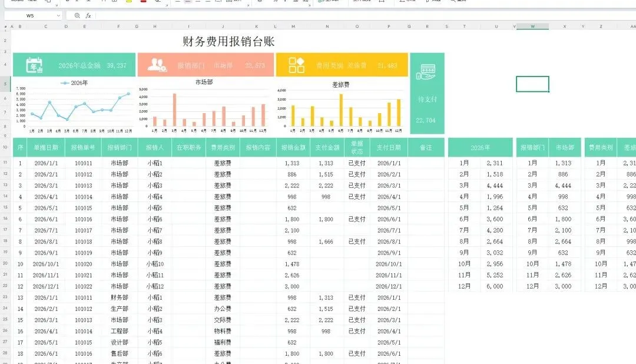Select the 工程部 department cell
The height and width of the screenshot is (364, 636).
pos(119,331)
